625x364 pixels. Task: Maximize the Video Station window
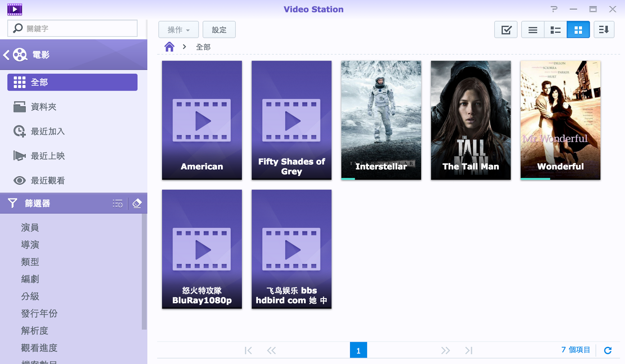point(593,9)
